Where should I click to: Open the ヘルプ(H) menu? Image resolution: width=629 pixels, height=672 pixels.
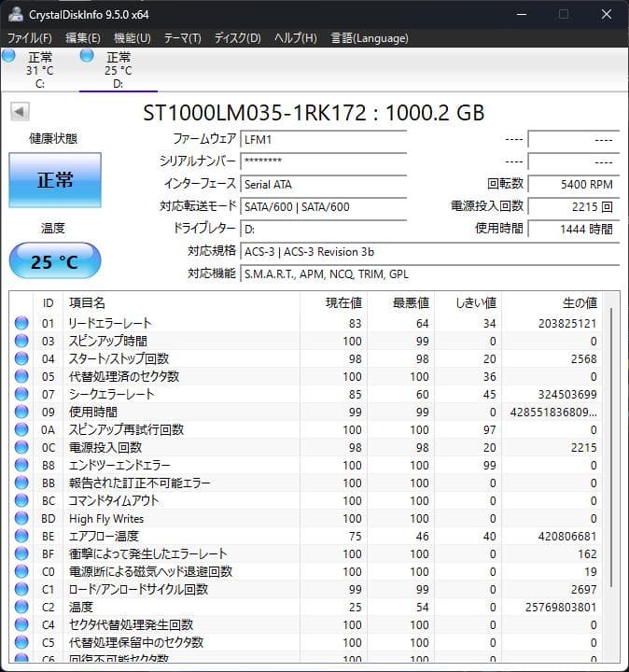click(x=296, y=38)
